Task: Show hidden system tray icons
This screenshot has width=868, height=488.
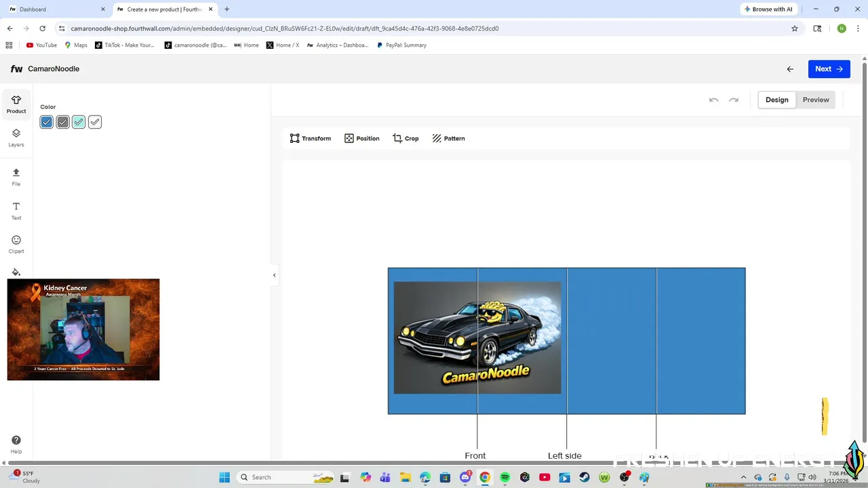Action: (x=744, y=477)
